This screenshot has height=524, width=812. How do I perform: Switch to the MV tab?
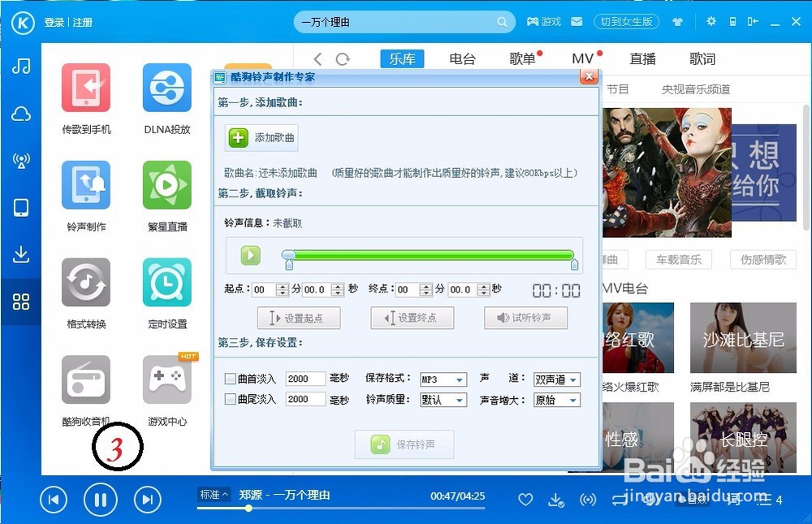click(x=582, y=59)
